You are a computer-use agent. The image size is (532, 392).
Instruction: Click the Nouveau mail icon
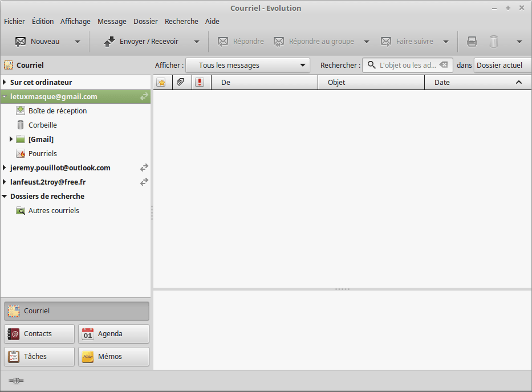(x=21, y=41)
